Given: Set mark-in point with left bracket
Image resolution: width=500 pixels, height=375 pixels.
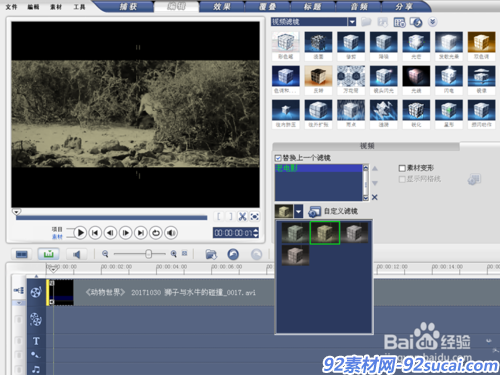Looking at the screenshot, I should (x=219, y=217).
